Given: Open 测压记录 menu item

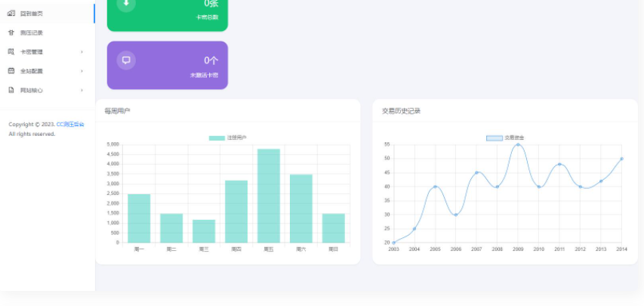Looking at the screenshot, I should coord(32,32).
